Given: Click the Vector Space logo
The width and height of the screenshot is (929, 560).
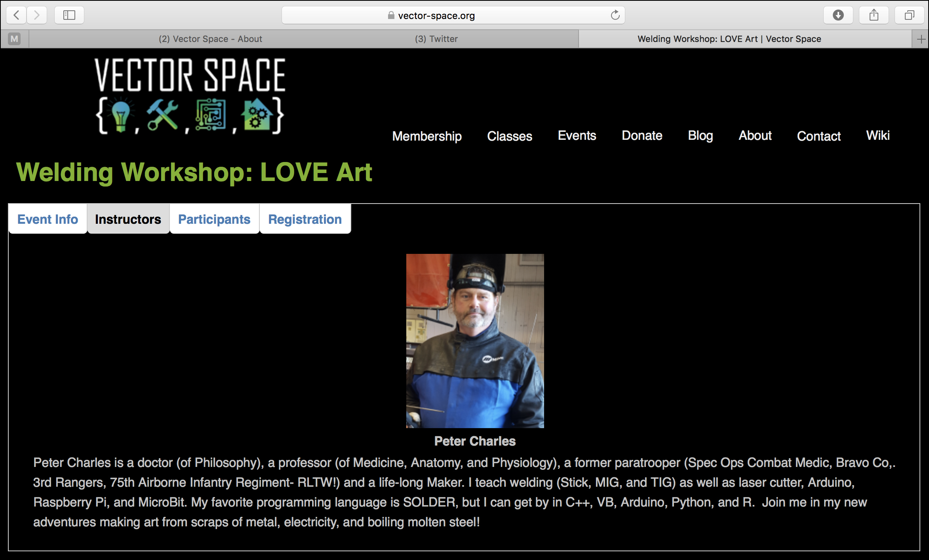Looking at the screenshot, I should pyautogui.click(x=190, y=96).
